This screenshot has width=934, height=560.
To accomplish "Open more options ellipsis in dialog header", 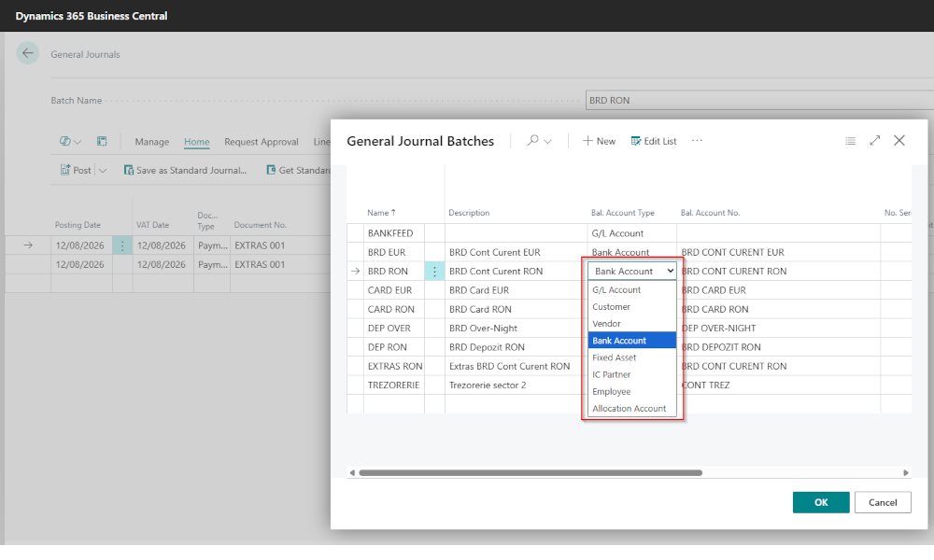I will click(x=697, y=140).
